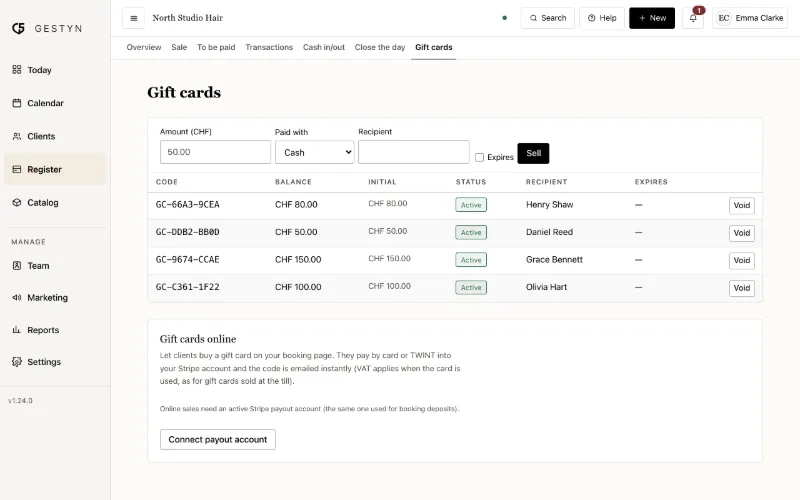Open Settings from the sidebar
Viewport: 800px width, 500px height.
click(x=55, y=362)
